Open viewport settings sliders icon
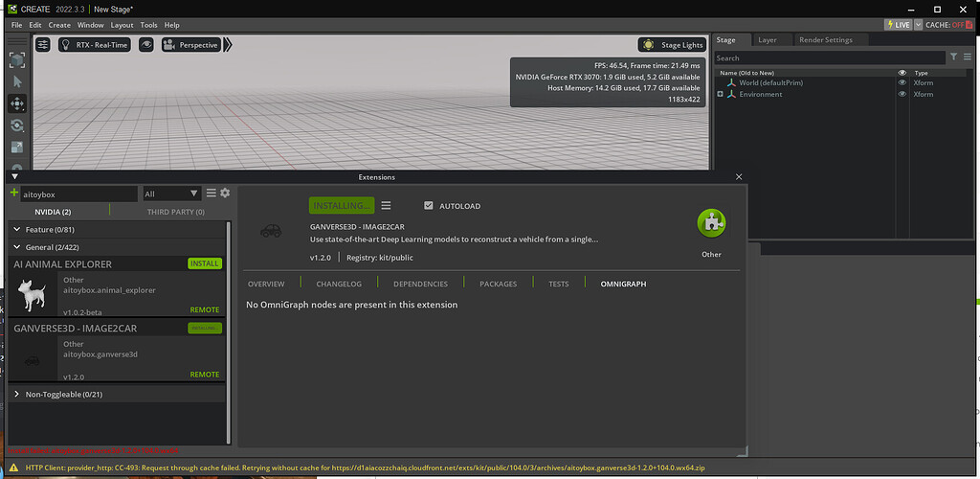 42,45
